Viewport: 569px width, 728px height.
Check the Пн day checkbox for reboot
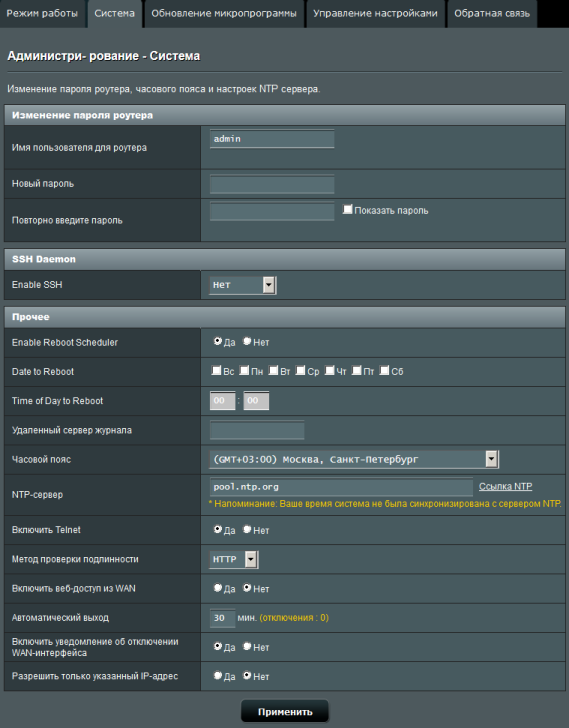[244, 370]
